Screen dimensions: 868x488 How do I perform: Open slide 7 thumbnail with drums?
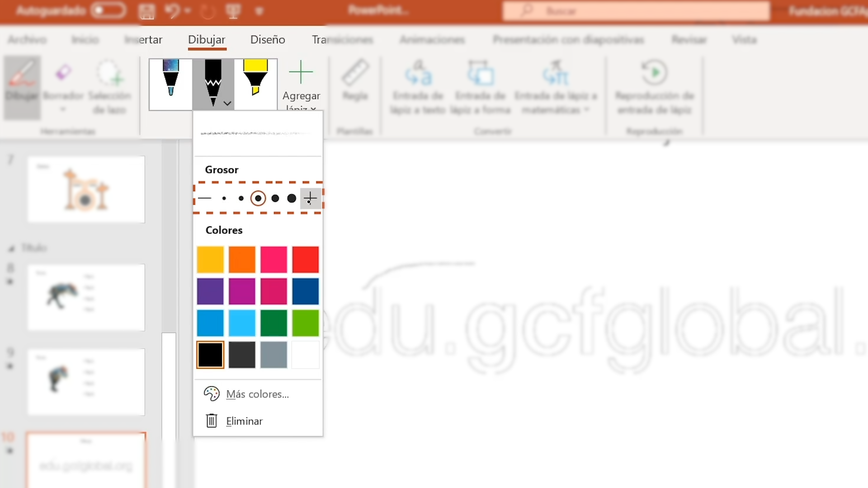(86, 189)
